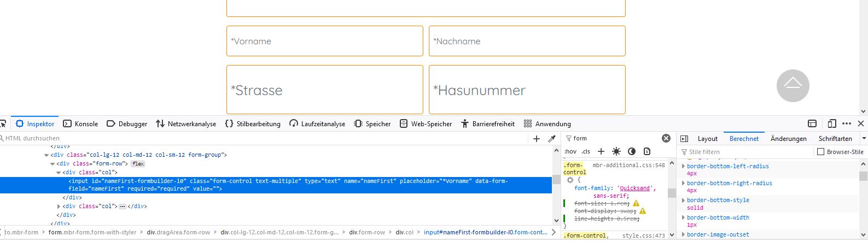868x242 pixels.
Task: Pick a color with the eyedropper
Action: click(552, 139)
